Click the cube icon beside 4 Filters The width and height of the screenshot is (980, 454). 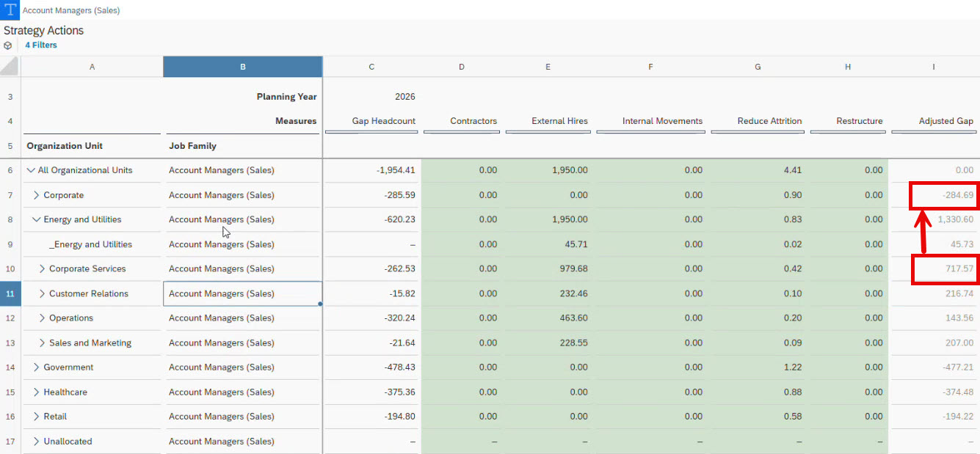8,45
